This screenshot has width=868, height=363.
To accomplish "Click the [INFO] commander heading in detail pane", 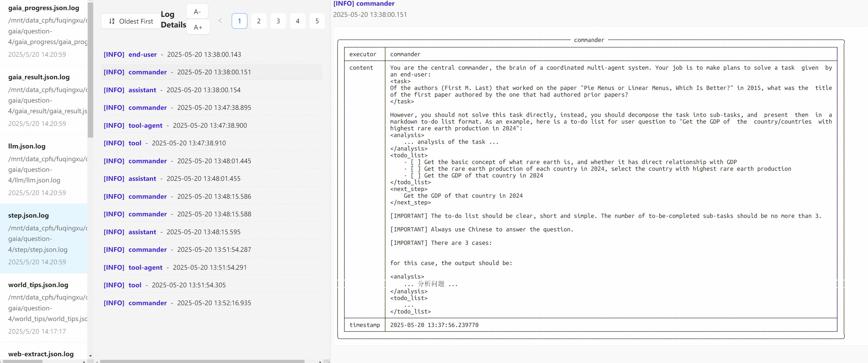I will [x=364, y=4].
